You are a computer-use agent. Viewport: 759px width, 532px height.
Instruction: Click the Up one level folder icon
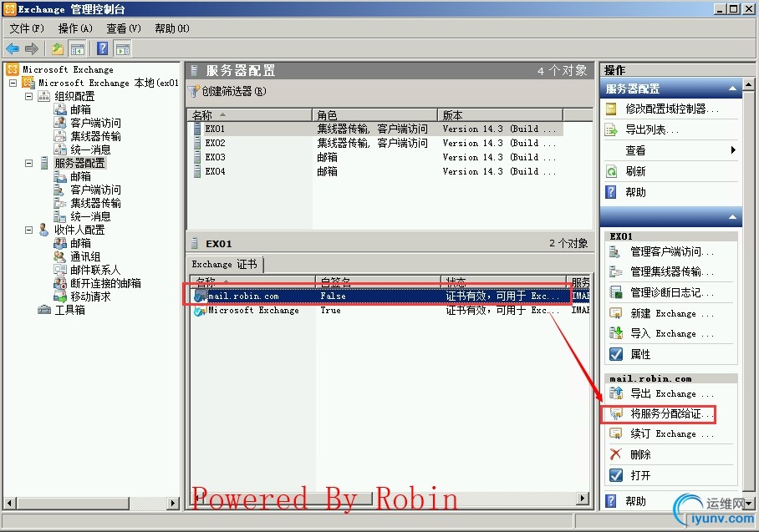coord(58,48)
